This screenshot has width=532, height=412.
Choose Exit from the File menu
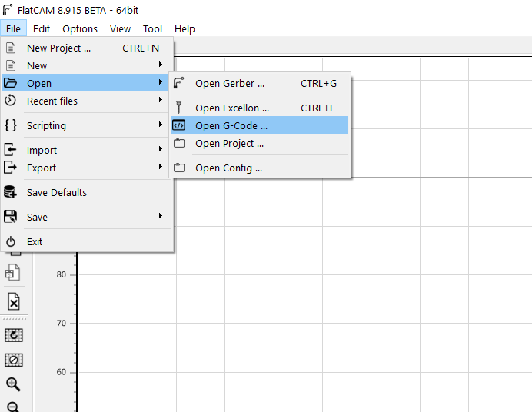pos(86,241)
